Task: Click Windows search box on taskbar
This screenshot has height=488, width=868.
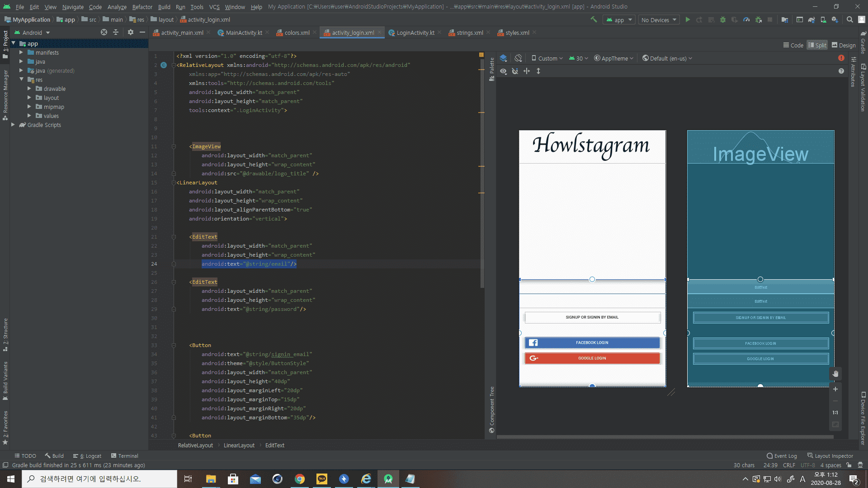Action: (99, 479)
